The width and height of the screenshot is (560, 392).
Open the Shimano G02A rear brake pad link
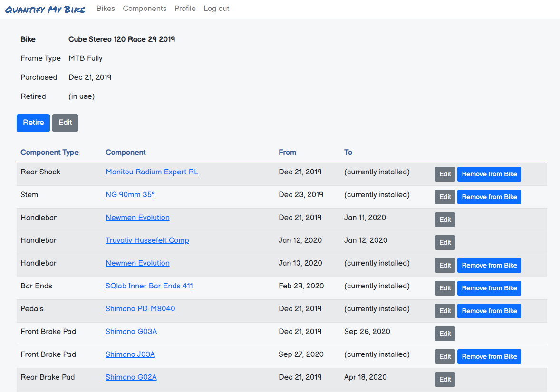(x=131, y=377)
